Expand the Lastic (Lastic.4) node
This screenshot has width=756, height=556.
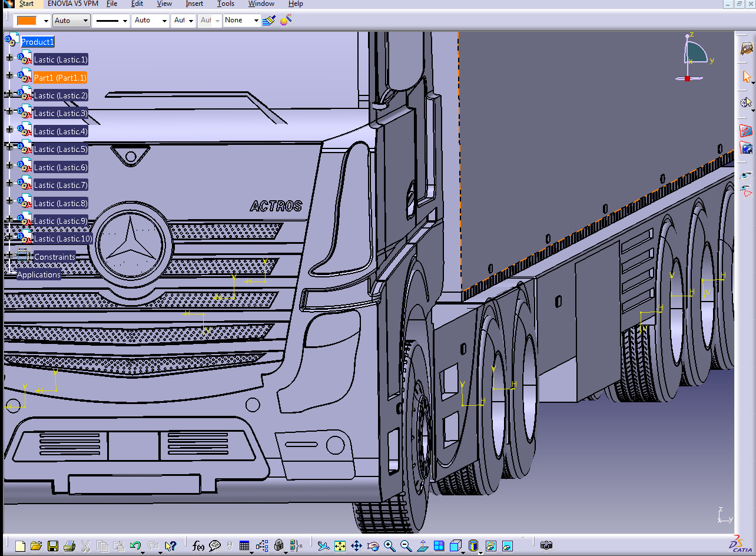point(9,129)
